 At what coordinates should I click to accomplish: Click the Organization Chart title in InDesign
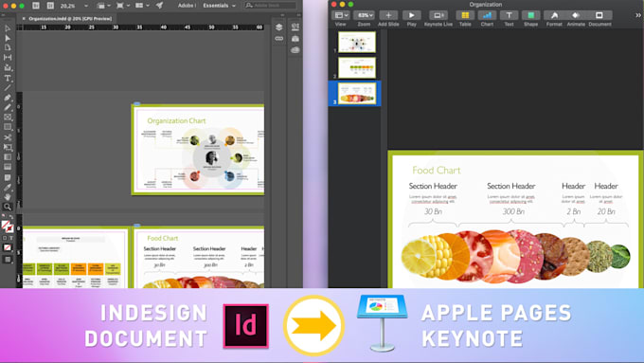pos(176,121)
